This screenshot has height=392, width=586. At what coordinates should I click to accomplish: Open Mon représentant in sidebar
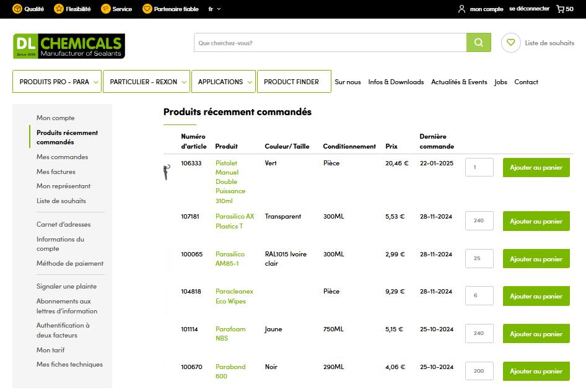pos(63,186)
